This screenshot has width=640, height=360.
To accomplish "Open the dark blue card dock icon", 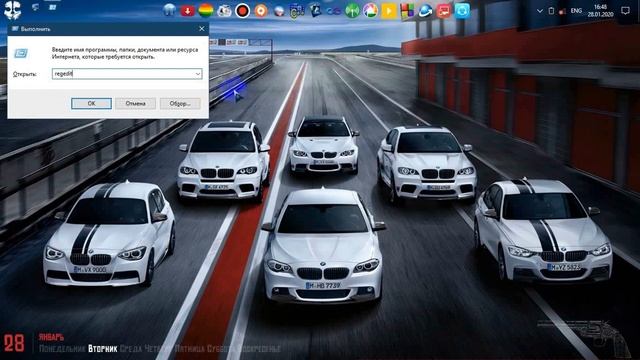I will tap(316, 11).
